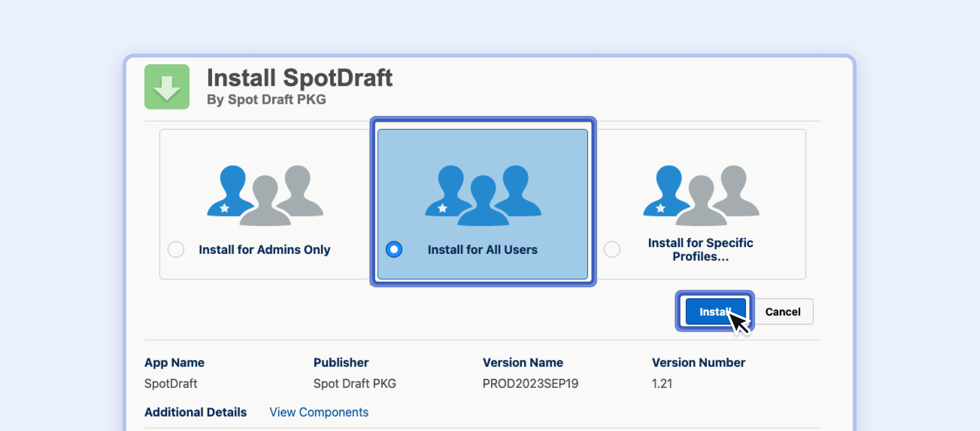Click the green download package icon
This screenshot has width=980, height=431.
167,87
